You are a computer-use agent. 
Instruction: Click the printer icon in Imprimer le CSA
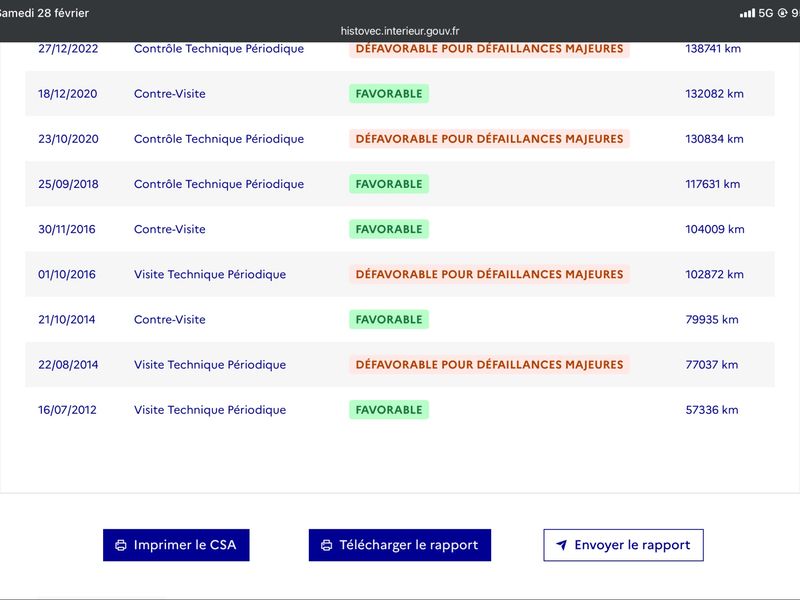pyautogui.click(x=121, y=545)
